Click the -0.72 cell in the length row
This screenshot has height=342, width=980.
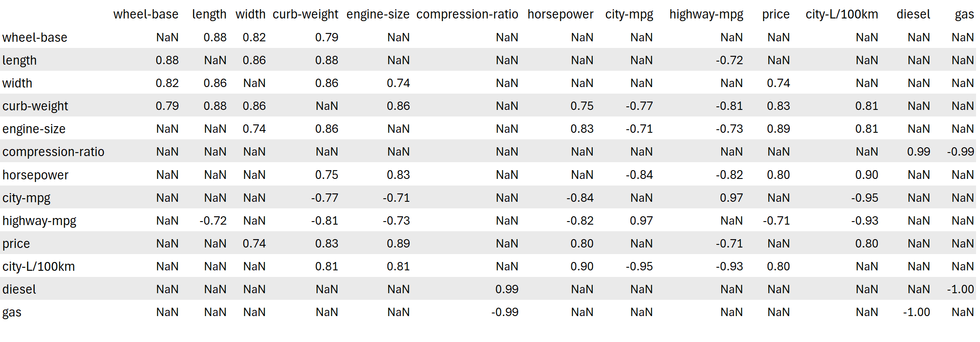(729, 60)
